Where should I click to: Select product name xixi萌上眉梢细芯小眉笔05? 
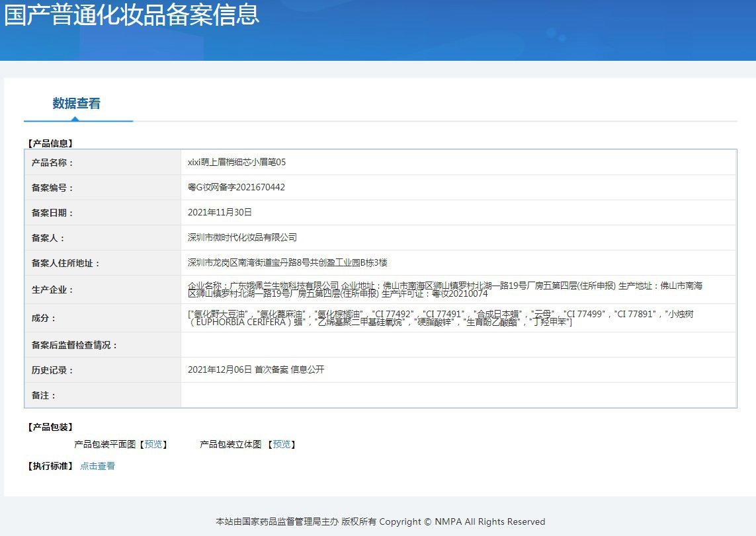[x=237, y=163]
